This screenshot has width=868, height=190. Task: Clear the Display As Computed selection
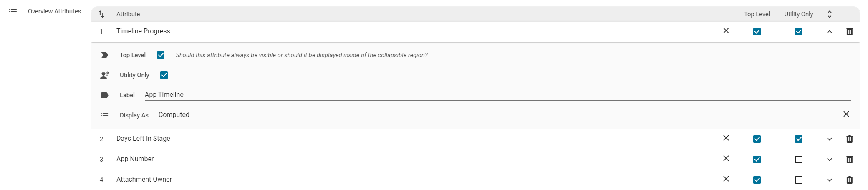coord(846,114)
